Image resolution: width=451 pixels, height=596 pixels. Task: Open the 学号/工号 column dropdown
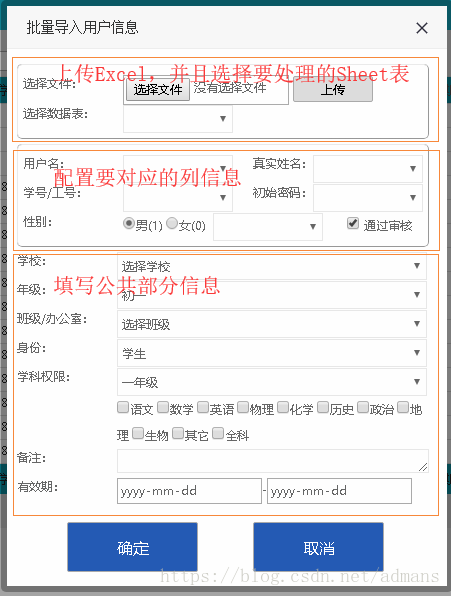(178, 198)
